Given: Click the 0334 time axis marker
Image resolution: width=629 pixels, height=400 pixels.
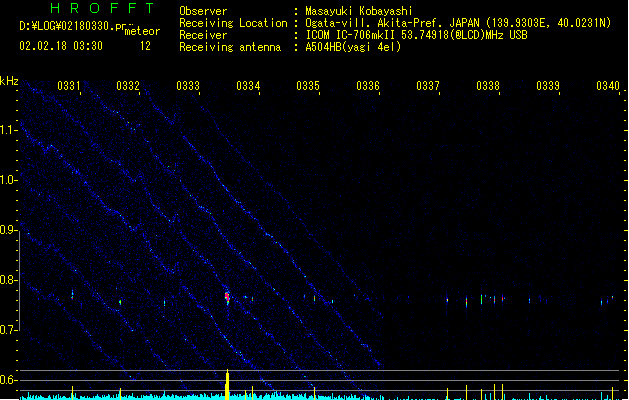Looking at the screenshot, I should pyautogui.click(x=248, y=86).
